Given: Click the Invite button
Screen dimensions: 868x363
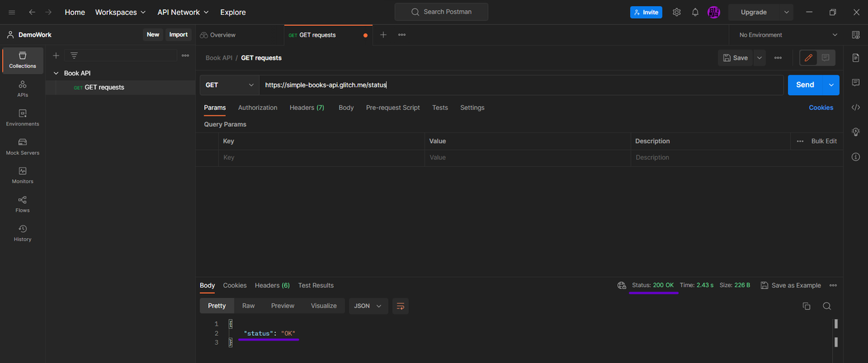Looking at the screenshot, I should (646, 12).
